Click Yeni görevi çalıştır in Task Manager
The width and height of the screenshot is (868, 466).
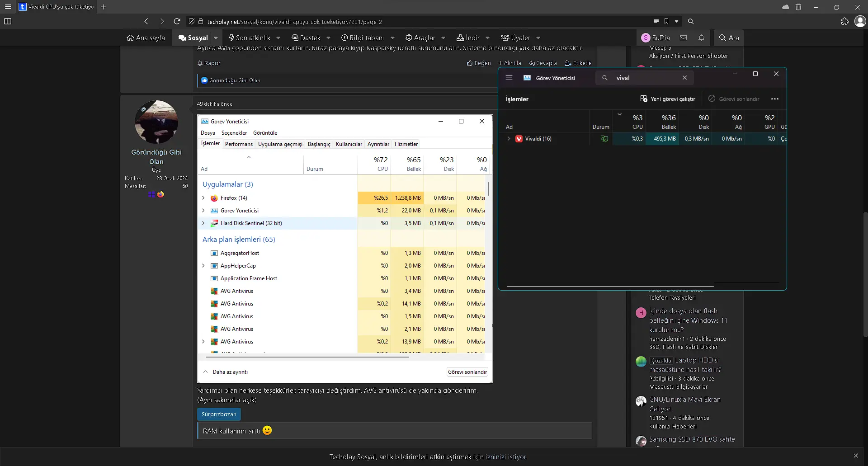click(x=668, y=99)
